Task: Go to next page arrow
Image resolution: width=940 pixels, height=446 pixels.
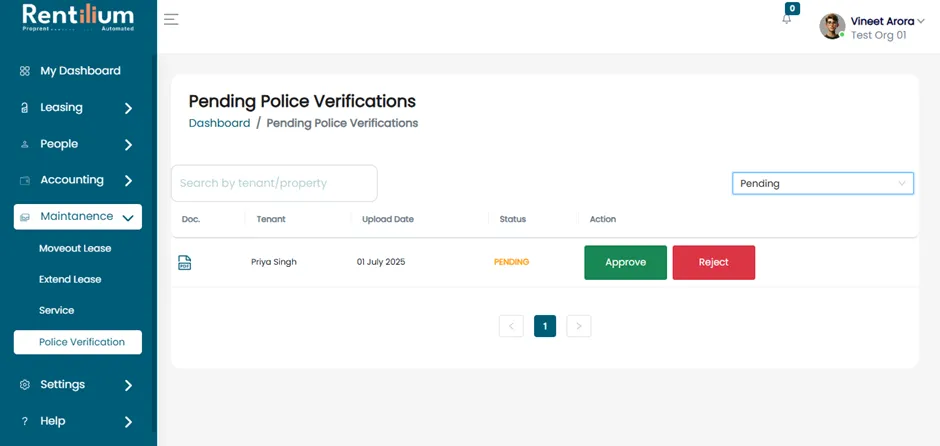Action: coord(579,326)
